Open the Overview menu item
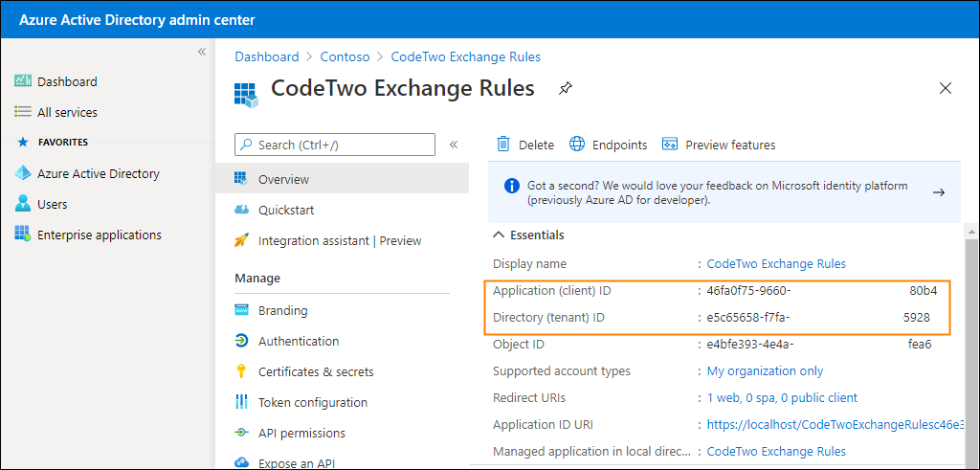 tap(342, 179)
